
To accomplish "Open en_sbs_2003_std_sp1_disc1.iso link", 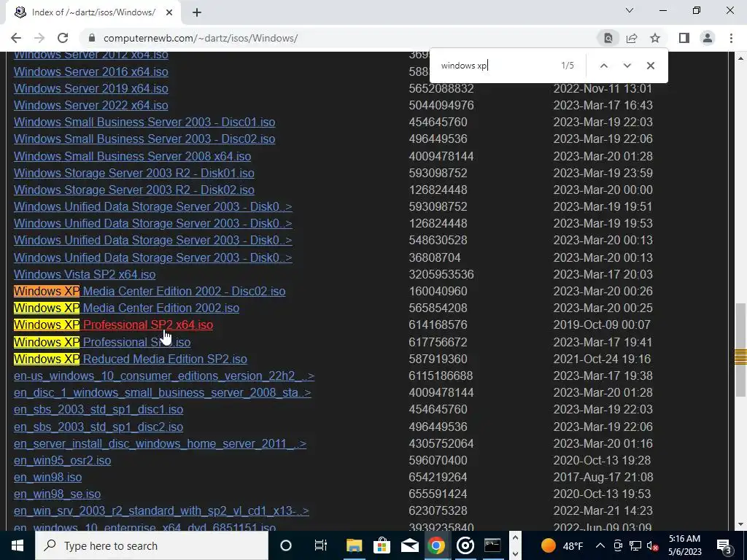I will coord(98,410).
